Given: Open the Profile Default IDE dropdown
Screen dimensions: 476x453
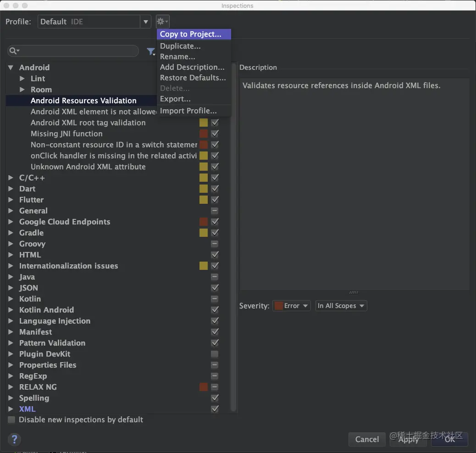Looking at the screenshot, I should (94, 22).
